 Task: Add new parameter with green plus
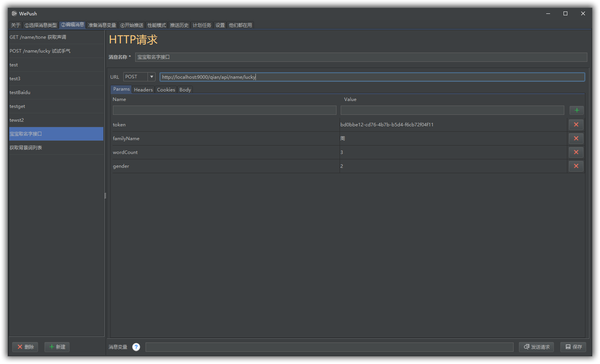577,110
